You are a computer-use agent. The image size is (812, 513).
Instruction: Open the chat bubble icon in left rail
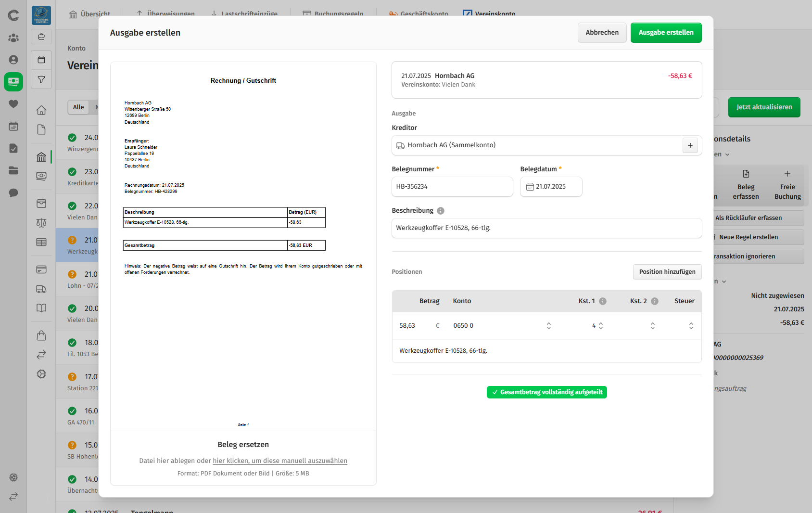click(13, 192)
